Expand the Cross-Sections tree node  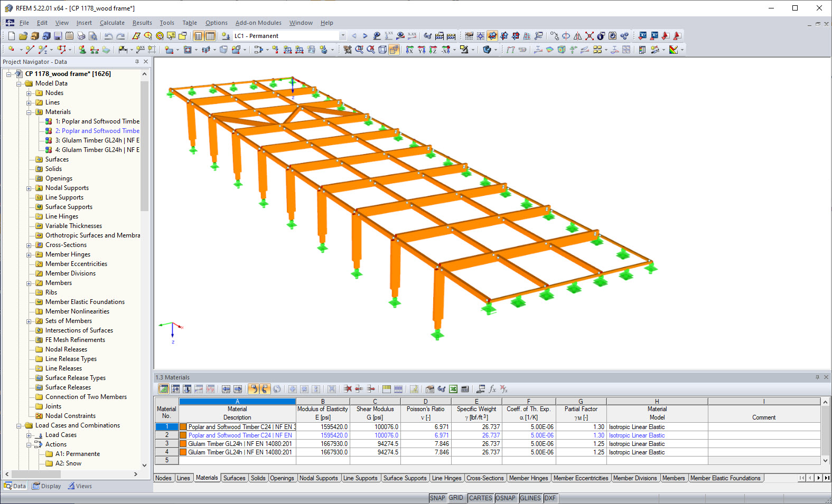(29, 245)
